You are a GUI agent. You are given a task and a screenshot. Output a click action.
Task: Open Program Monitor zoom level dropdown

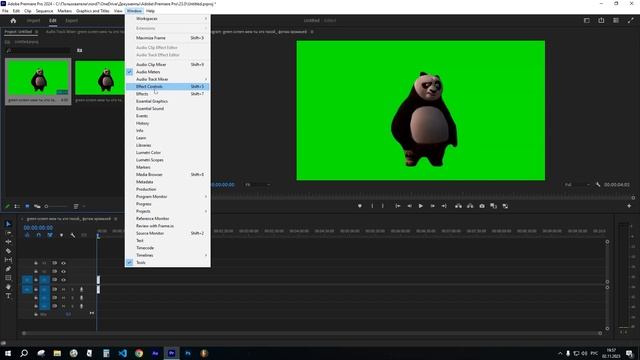[x=258, y=184]
